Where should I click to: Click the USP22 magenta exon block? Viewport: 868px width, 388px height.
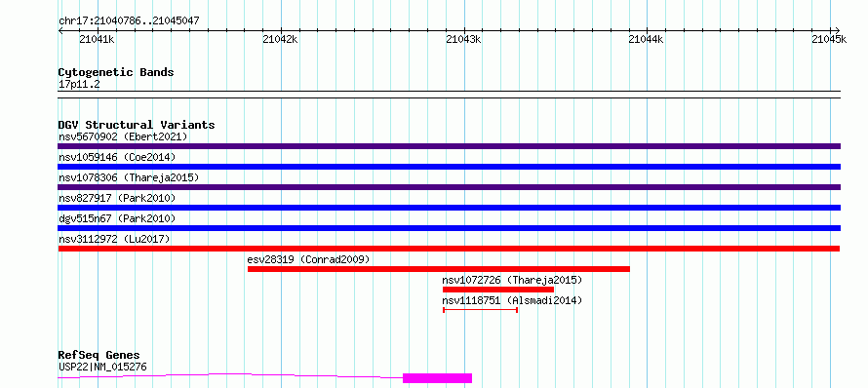[437, 378]
